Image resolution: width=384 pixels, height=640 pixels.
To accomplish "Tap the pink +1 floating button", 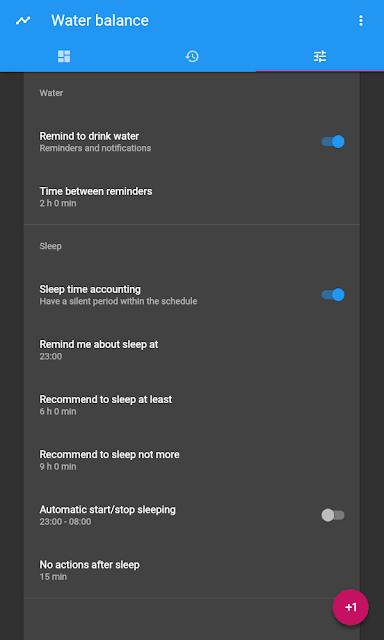I will 351,607.
